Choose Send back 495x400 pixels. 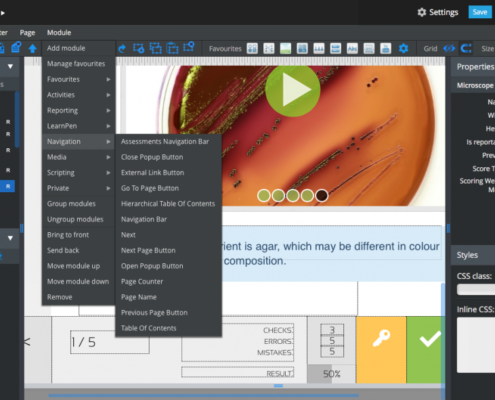[79, 250]
